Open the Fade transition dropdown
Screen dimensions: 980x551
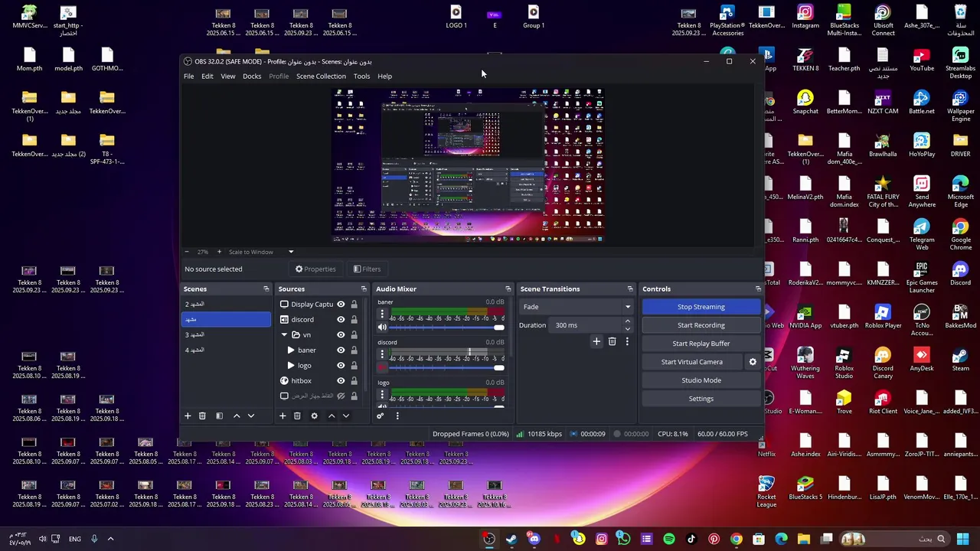click(577, 307)
